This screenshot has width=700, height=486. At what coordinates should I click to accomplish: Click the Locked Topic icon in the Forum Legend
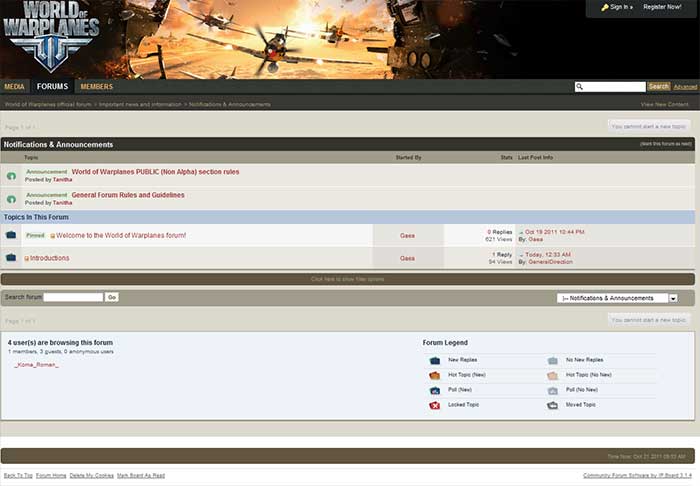(x=435, y=405)
